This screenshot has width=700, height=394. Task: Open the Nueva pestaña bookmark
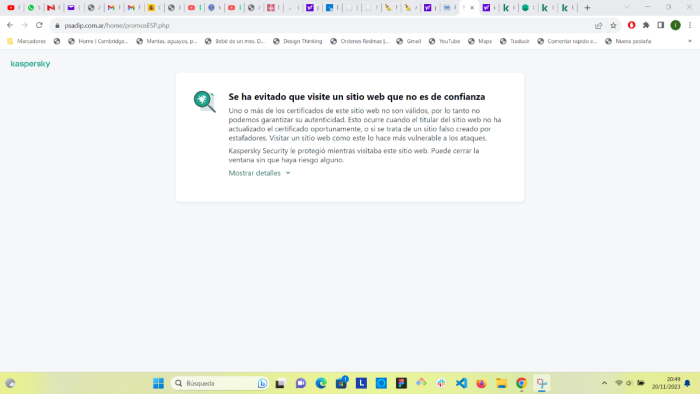click(x=628, y=41)
